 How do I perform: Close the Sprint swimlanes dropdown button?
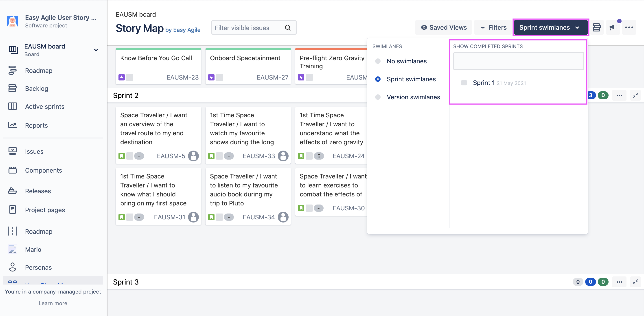click(550, 28)
